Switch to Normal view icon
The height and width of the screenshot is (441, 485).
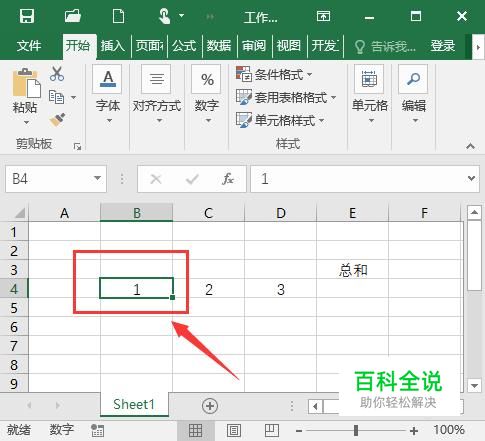195,430
